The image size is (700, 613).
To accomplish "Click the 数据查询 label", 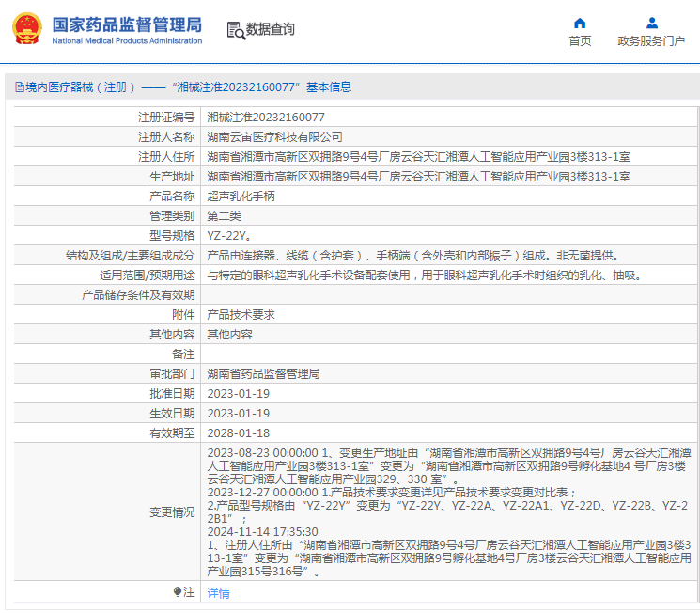I will coord(270,29).
